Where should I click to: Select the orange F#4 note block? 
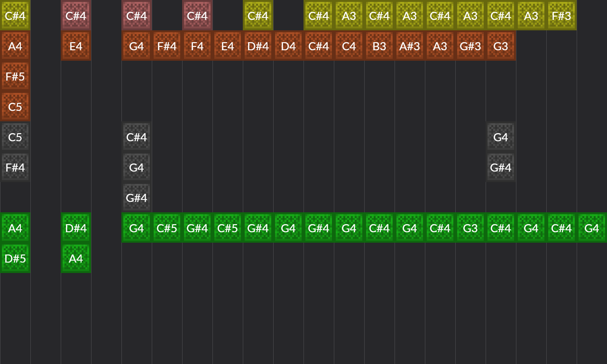pyautogui.click(x=167, y=46)
